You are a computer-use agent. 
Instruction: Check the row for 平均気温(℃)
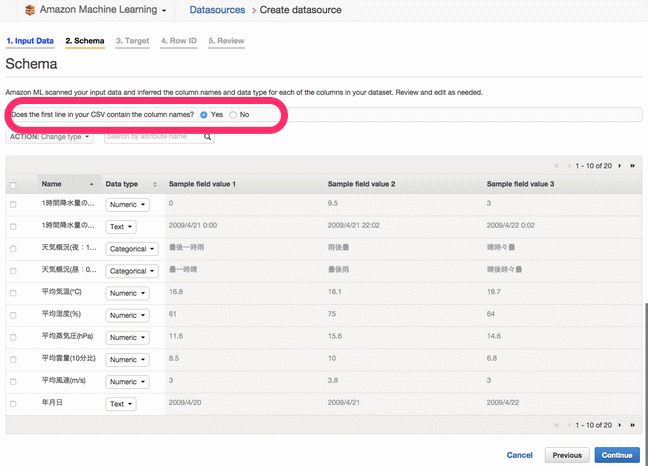(x=13, y=293)
